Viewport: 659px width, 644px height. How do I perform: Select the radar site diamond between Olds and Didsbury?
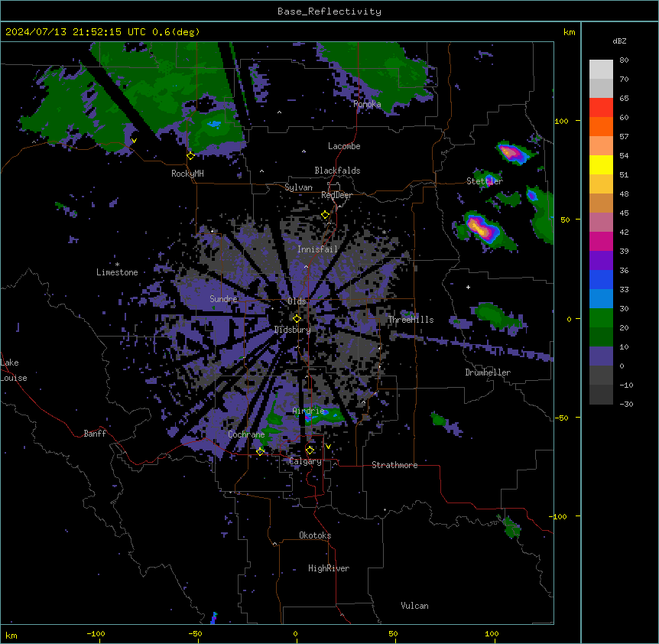(x=297, y=318)
